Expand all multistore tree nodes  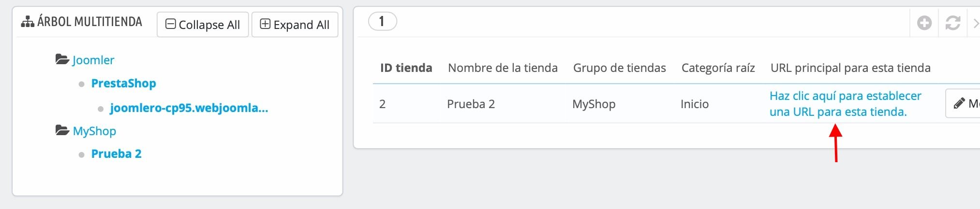point(295,25)
